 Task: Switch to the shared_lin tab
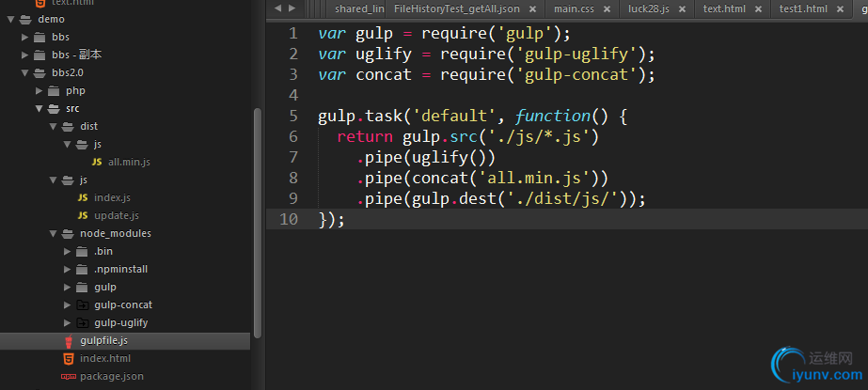pos(358,8)
